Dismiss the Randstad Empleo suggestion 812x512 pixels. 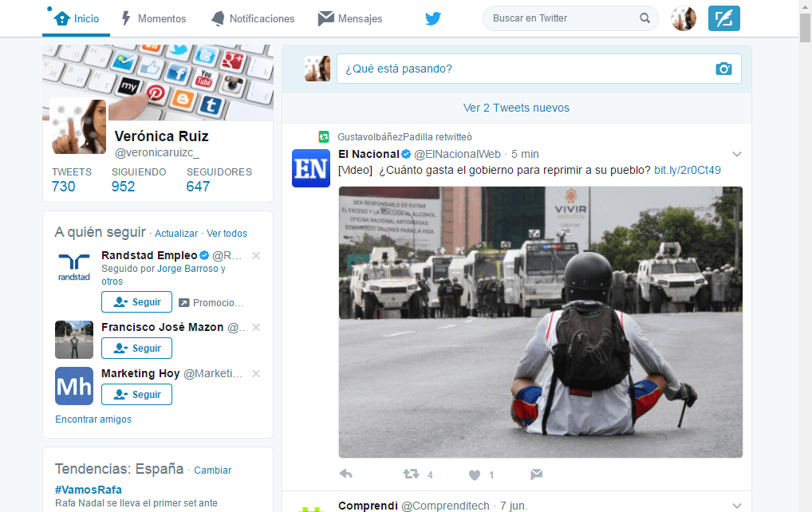tap(256, 255)
